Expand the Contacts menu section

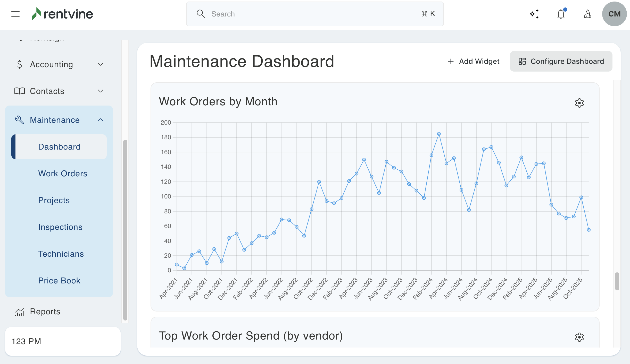101,91
